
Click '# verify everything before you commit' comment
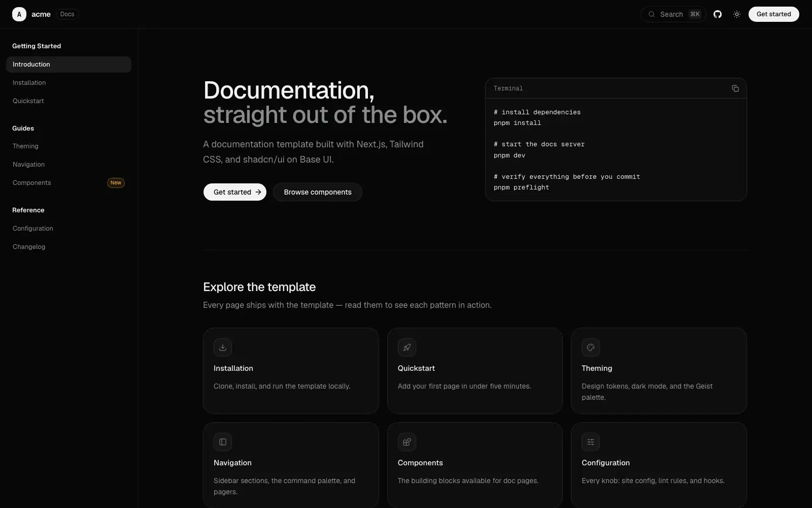[567, 177]
